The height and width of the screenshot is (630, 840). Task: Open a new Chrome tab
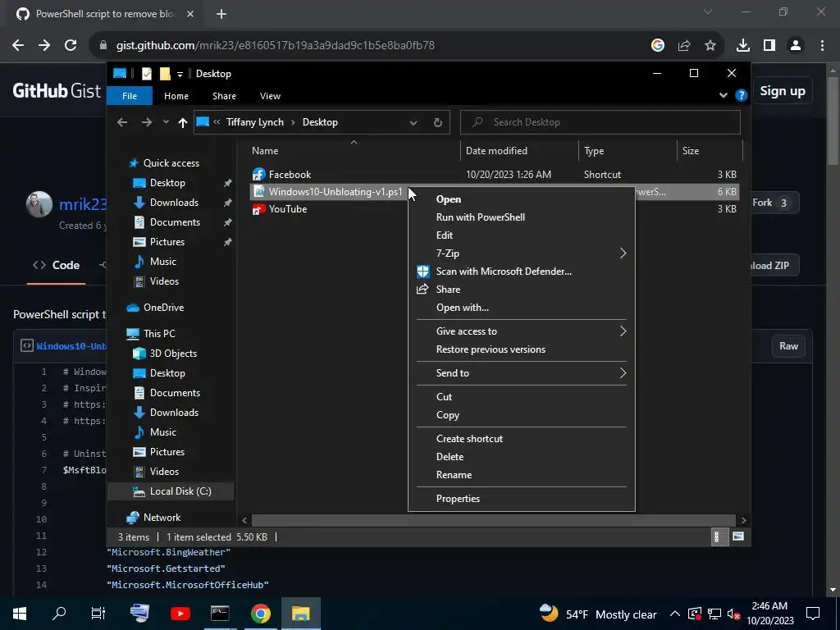[x=221, y=14]
